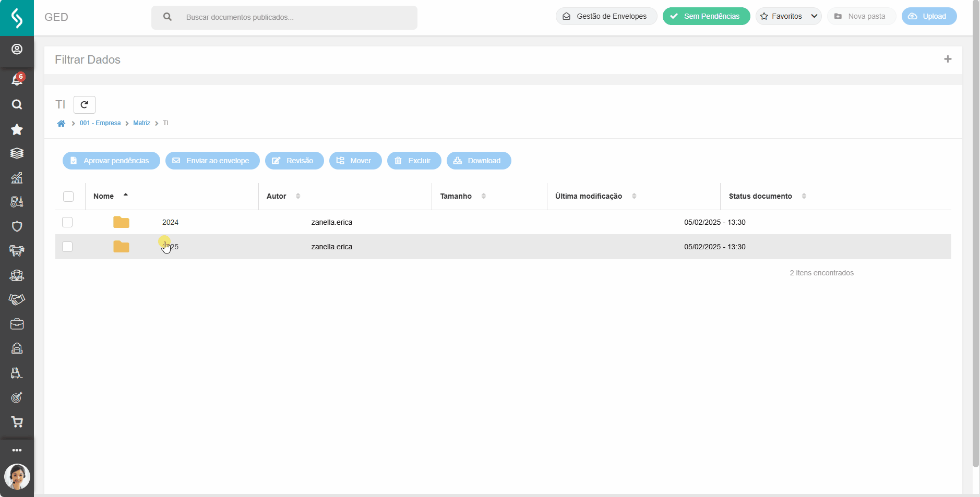The width and height of the screenshot is (980, 497).
Task: Click the page vertical scrollbar
Action: (x=976, y=234)
